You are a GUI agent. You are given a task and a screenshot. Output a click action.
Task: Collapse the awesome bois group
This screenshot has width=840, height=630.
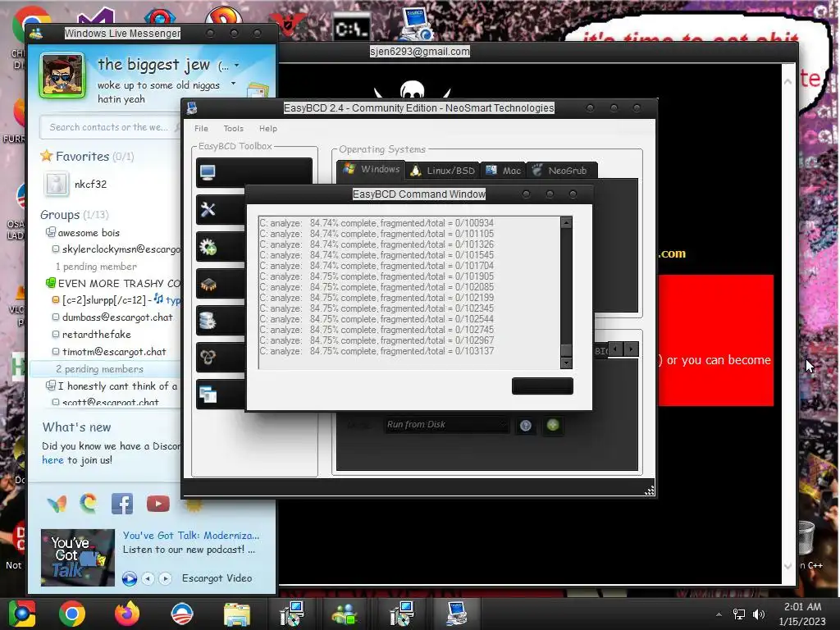(83, 232)
